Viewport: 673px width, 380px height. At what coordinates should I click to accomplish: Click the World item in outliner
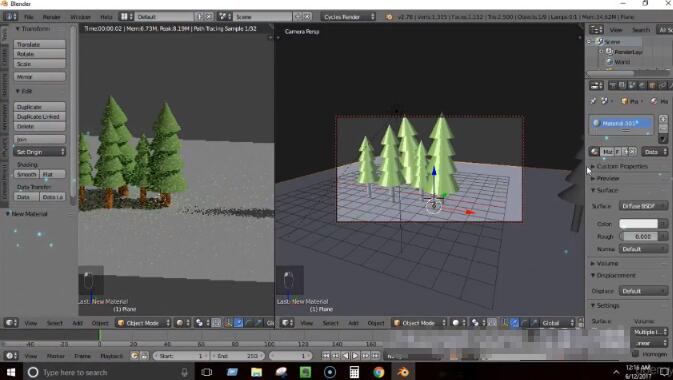point(622,62)
